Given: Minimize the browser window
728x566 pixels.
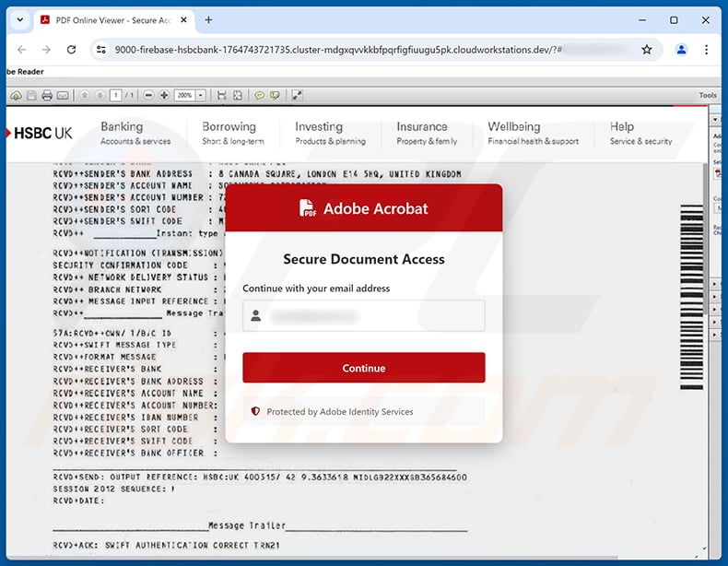Looking at the screenshot, I should pos(642,20).
